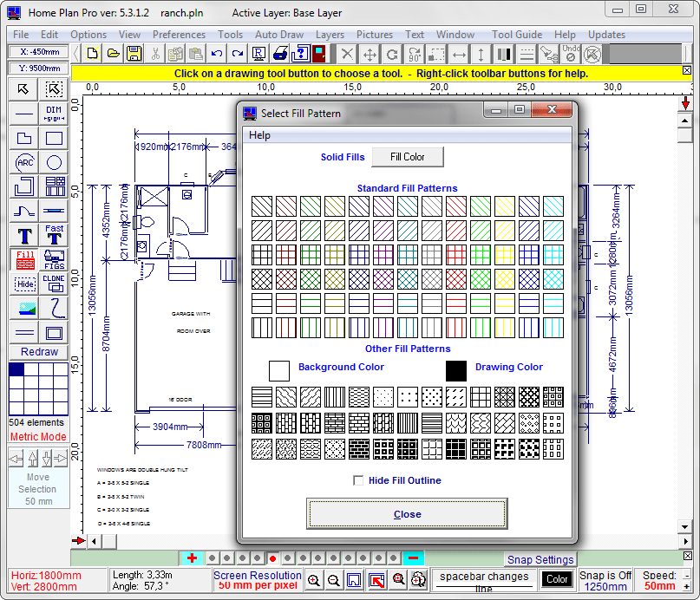Viewport: 700px width, 600px height.
Task: Click the vertical scrollbar down arrow
Action: click(684, 526)
